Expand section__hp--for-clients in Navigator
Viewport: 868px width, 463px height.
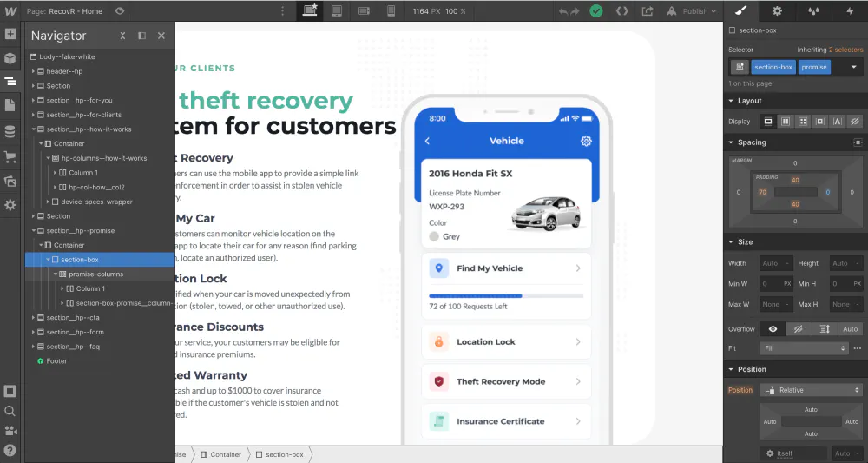pos(33,115)
